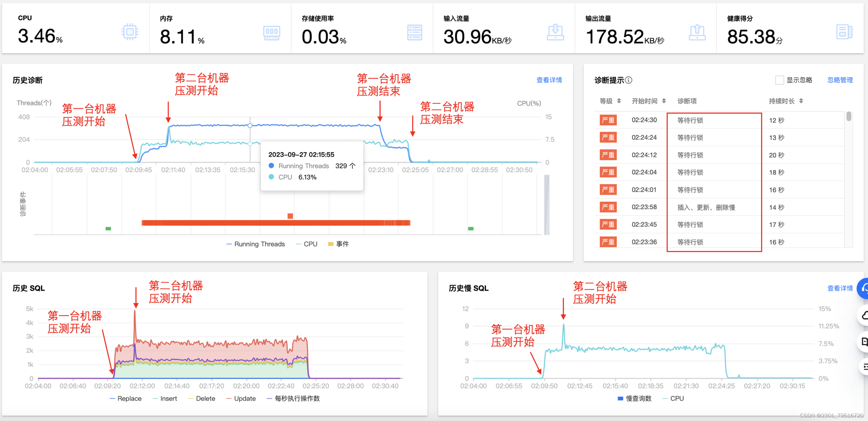The height and width of the screenshot is (421, 868).
Task: Select 等待行锁 entry starting at 02:24:01
Action: point(690,190)
